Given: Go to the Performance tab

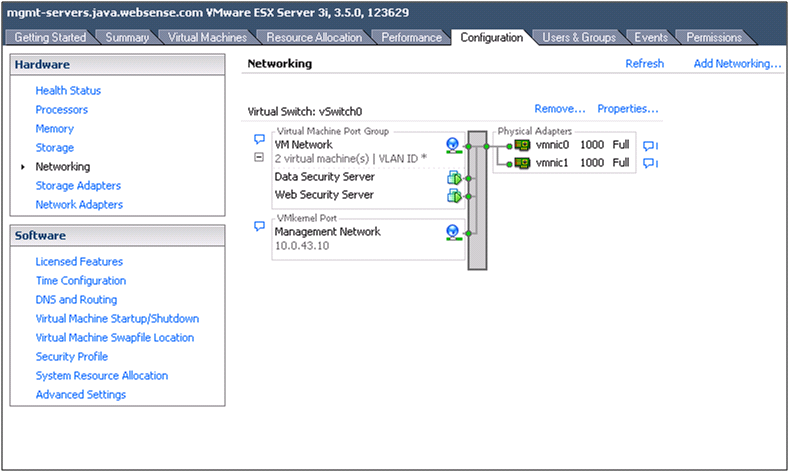Looking at the screenshot, I should pyautogui.click(x=411, y=37).
